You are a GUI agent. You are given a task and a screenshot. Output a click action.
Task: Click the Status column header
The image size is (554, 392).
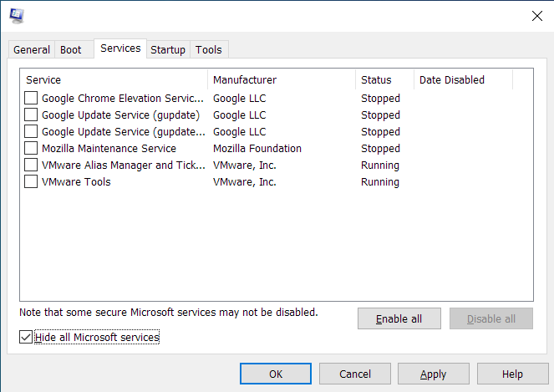384,80
